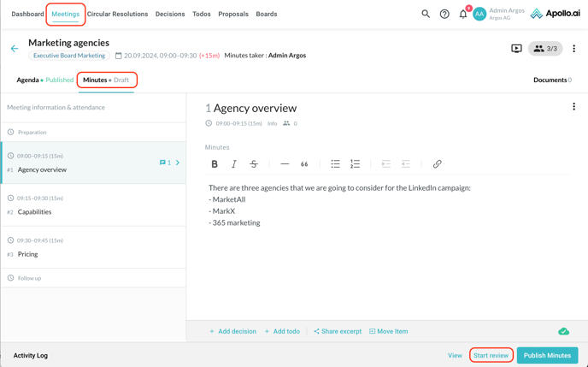The image size is (588, 367).
Task: Start presentation mode icon
Action: (516, 49)
